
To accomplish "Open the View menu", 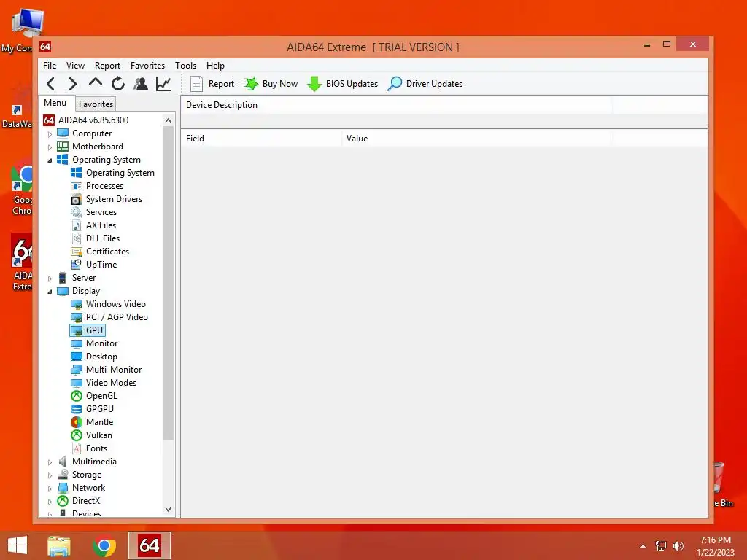I will coord(75,65).
